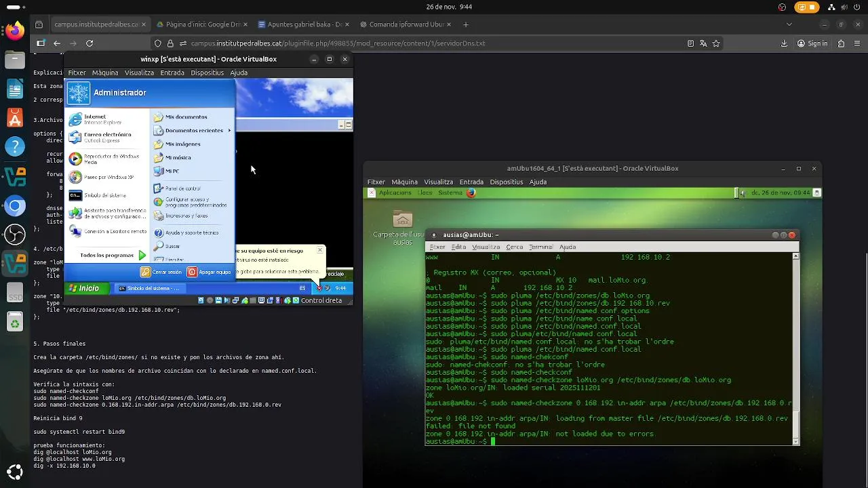The height and width of the screenshot is (488, 868).
Task: Select Símbolo del sistema taskbar button
Action: [x=149, y=288]
